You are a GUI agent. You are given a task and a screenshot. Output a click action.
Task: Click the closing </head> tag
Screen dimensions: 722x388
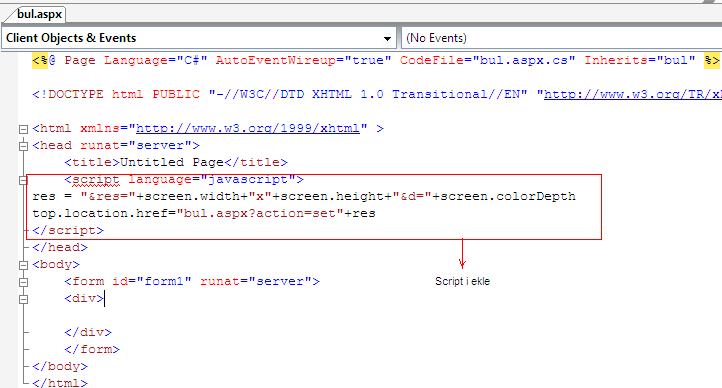pyautogui.click(x=60, y=248)
